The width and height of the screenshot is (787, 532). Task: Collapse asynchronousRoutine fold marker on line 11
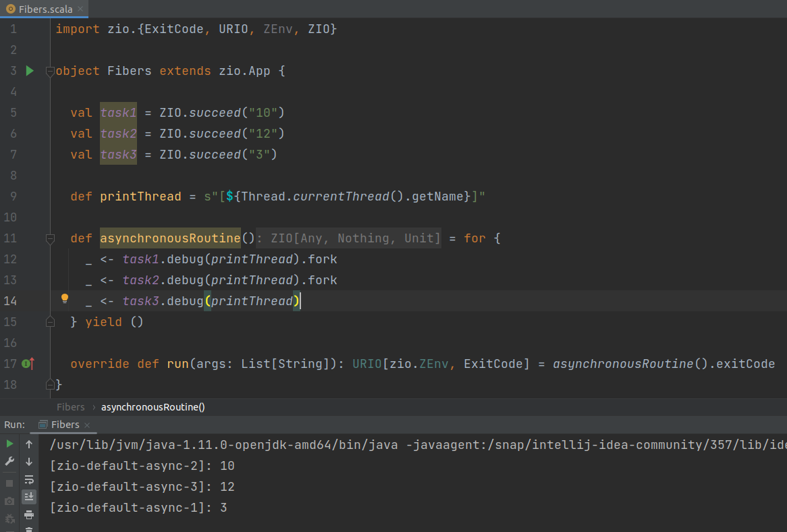(50, 238)
